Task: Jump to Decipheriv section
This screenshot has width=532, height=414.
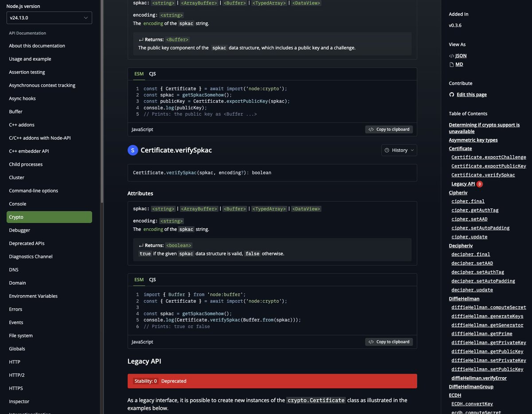Action: pyautogui.click(x=461, y=246)
